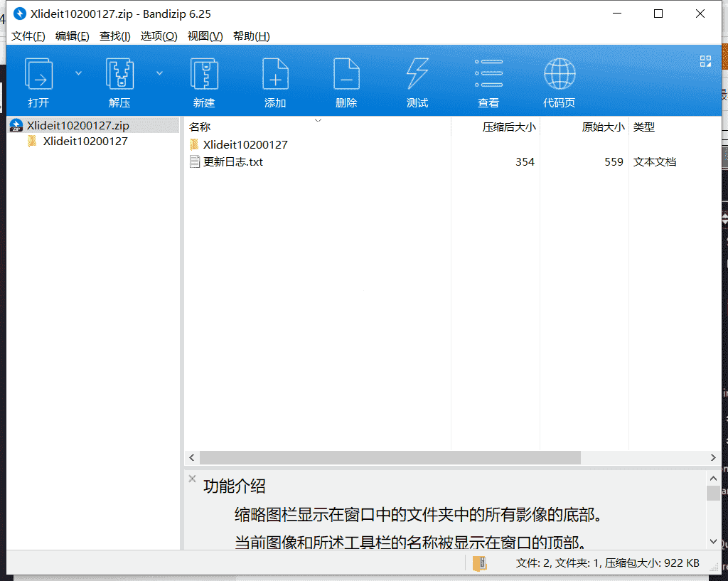
Task: Click the 添加 (Add) toolbar icon
Action: (275, 74)
